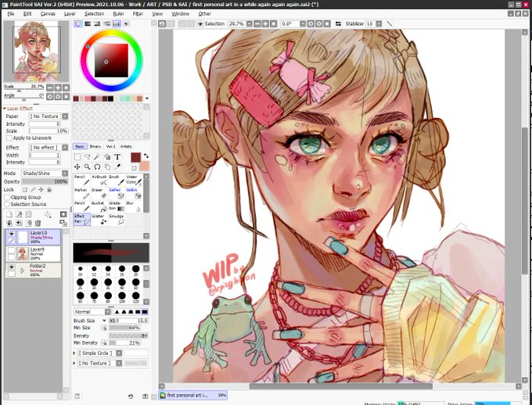
Task: Create a new layer in layer panel
Action: coord(9,214)
